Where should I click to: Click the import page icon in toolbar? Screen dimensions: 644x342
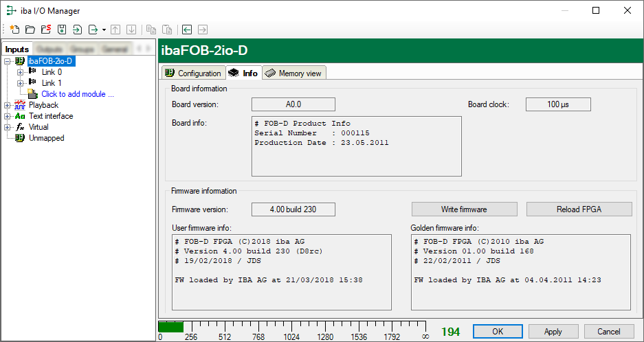click(x=77, y=30)
